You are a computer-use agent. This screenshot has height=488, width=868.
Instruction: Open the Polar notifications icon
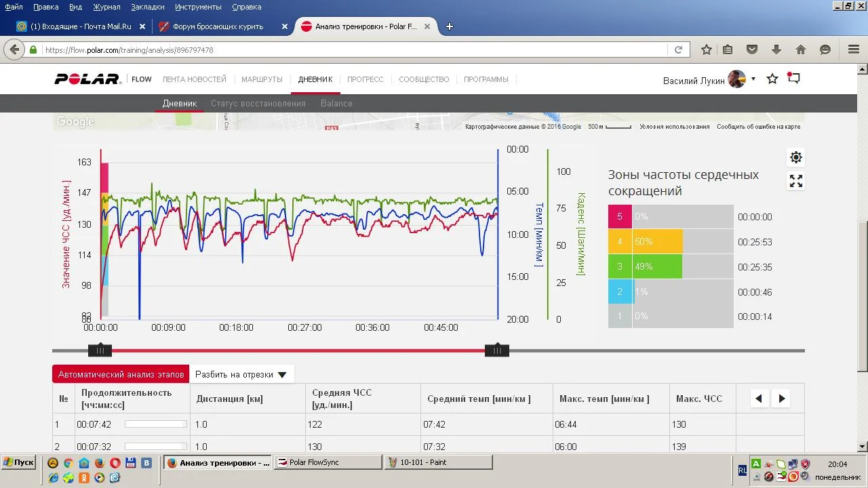[x=793, y=79]
